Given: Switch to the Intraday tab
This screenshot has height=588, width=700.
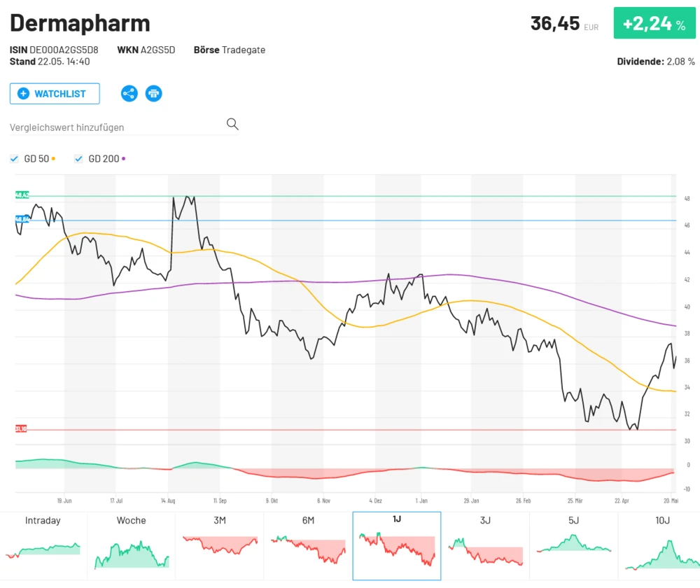Looking at the screenshot, I should 43,546.
